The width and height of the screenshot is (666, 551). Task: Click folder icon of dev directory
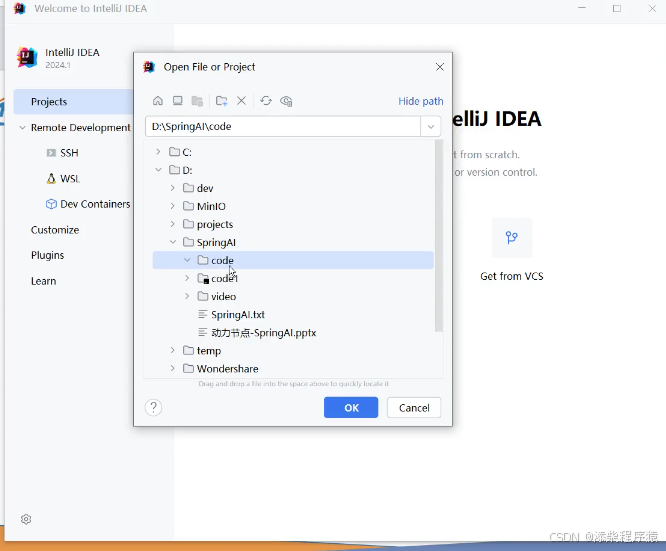coord(188,188)
